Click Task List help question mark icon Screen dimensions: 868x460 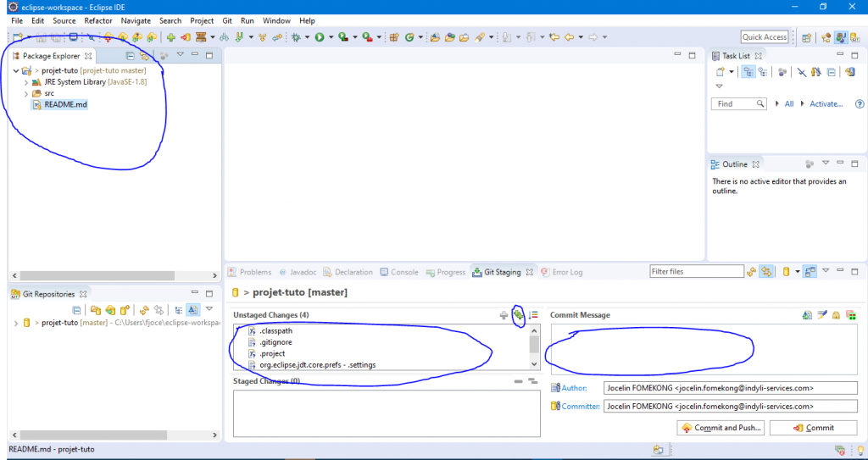pos(860,103)
